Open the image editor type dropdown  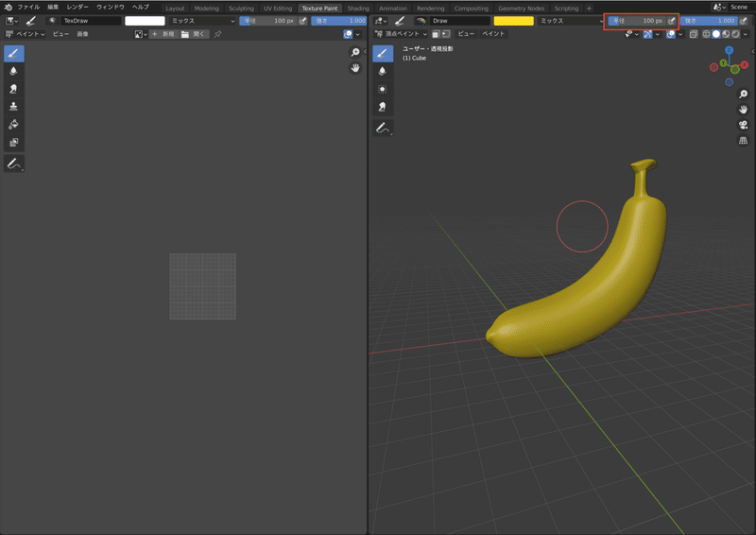[x=11, y=21]
